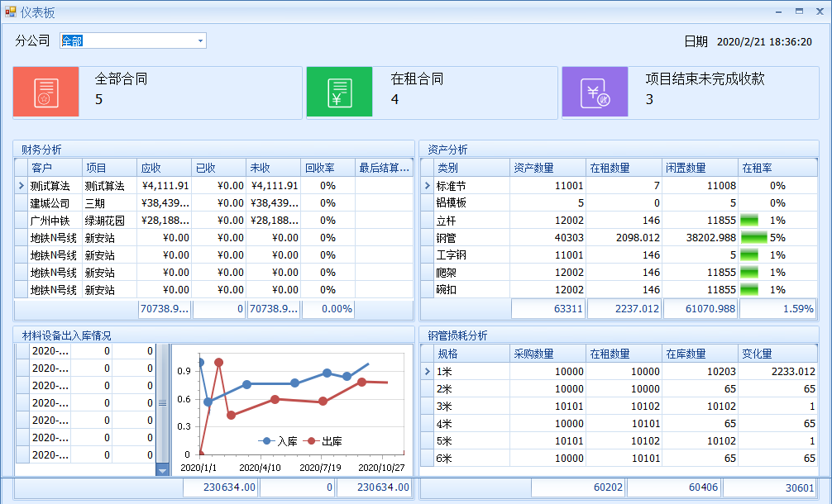Image resolution: width=832 pixels, height=504 pixels.
Task: Click the red 全部合同 contract icon
Action: pyautogui.click(x=45, y=92)
